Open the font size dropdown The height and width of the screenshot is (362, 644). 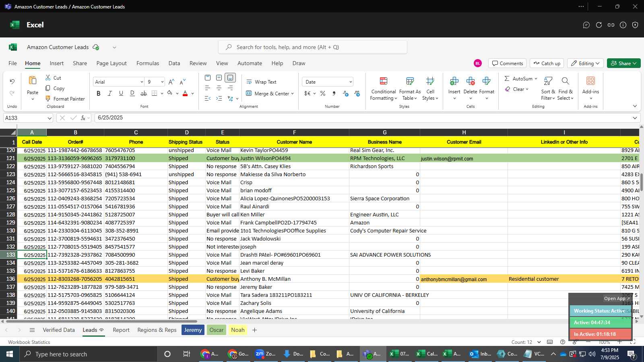(162, 82)
